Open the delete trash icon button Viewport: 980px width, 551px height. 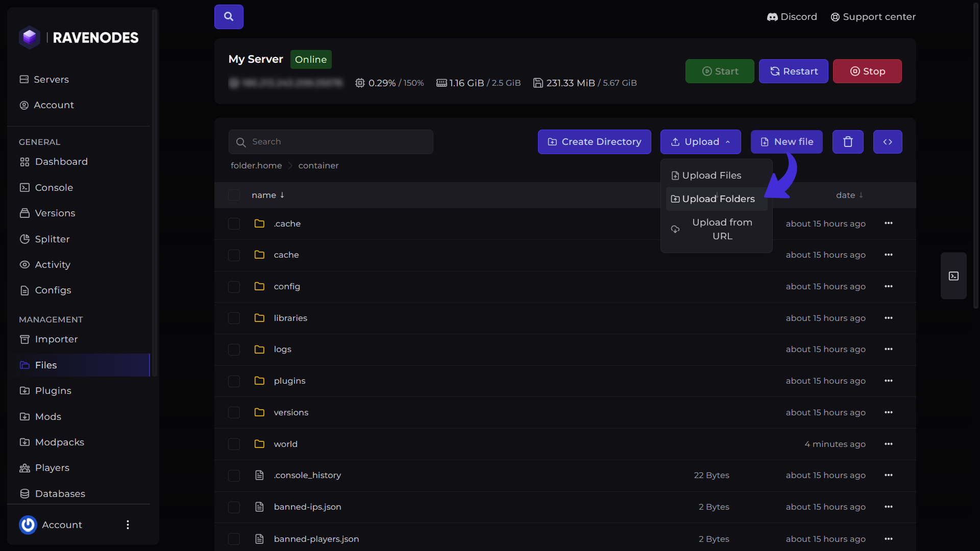tap(848, 142)
